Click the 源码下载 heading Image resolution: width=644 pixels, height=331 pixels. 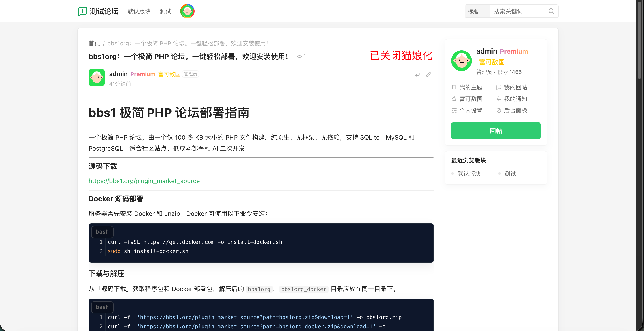click(103, 166)
